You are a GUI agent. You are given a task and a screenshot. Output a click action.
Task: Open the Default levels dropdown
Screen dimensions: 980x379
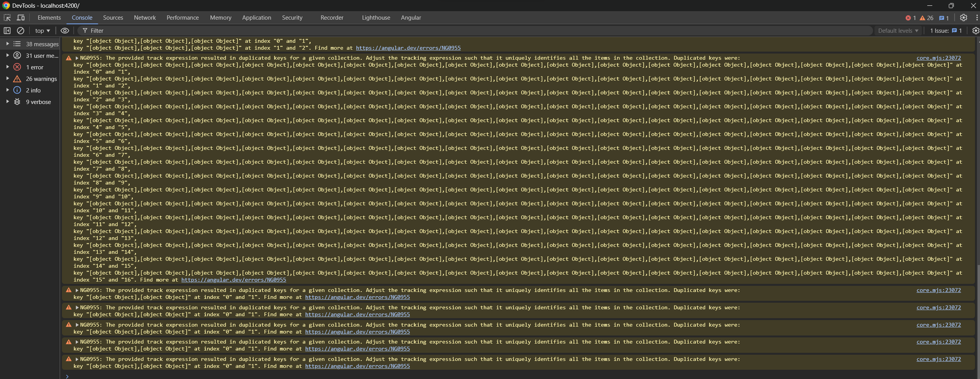pos(898,31)
